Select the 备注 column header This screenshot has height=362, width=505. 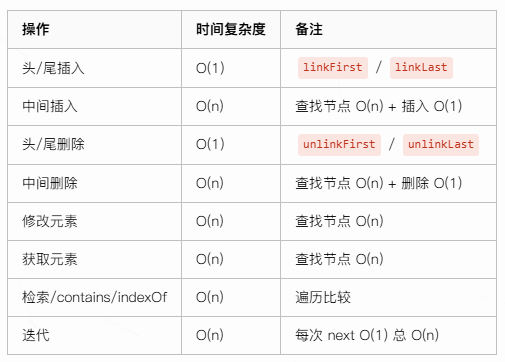[309, 29]
